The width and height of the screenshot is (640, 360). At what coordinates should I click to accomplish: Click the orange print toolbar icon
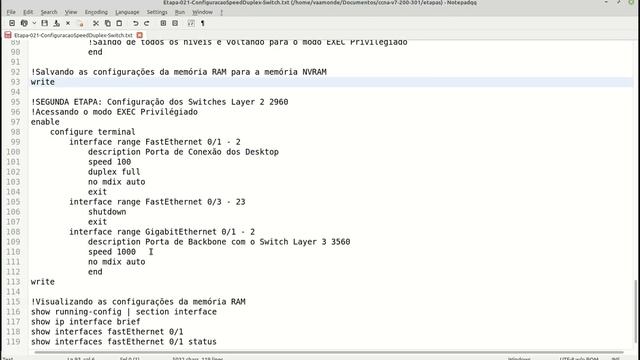coord(81,24)
